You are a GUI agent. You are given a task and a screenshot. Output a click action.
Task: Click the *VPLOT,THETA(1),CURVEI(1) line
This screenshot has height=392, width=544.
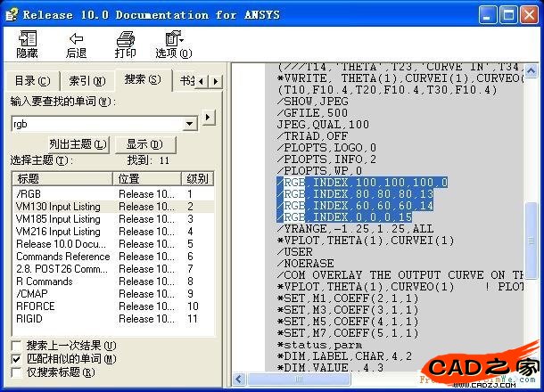366,241
